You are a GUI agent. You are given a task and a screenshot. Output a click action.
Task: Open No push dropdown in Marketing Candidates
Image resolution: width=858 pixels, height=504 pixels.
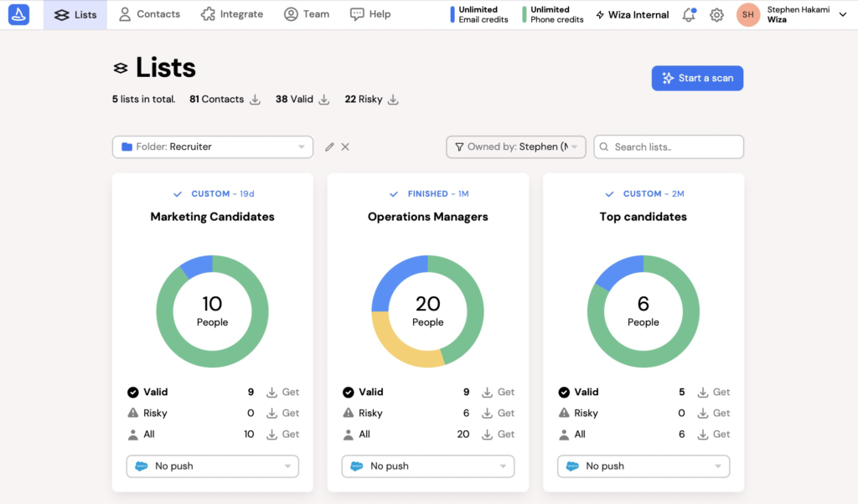[x=212, y=466]
